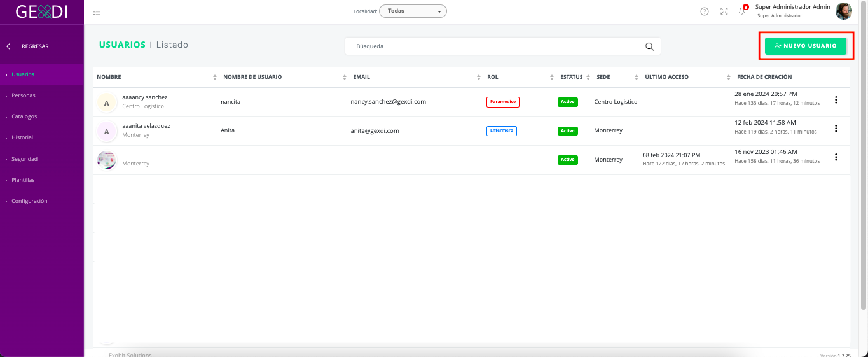Click aaanita velazquez avatar circle

pos(106,131)
